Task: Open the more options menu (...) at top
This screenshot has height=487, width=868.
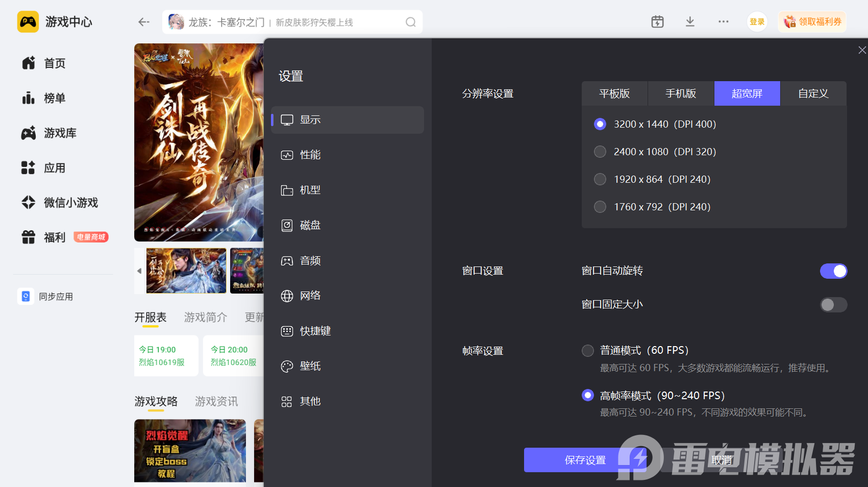Action: tap(723, 21)
